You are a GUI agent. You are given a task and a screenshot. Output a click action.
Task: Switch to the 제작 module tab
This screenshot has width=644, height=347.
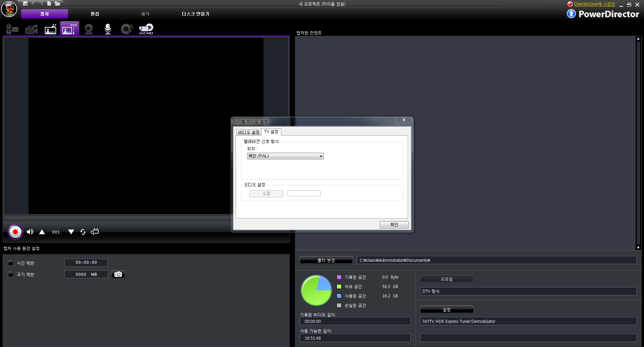tap(145, 14)
